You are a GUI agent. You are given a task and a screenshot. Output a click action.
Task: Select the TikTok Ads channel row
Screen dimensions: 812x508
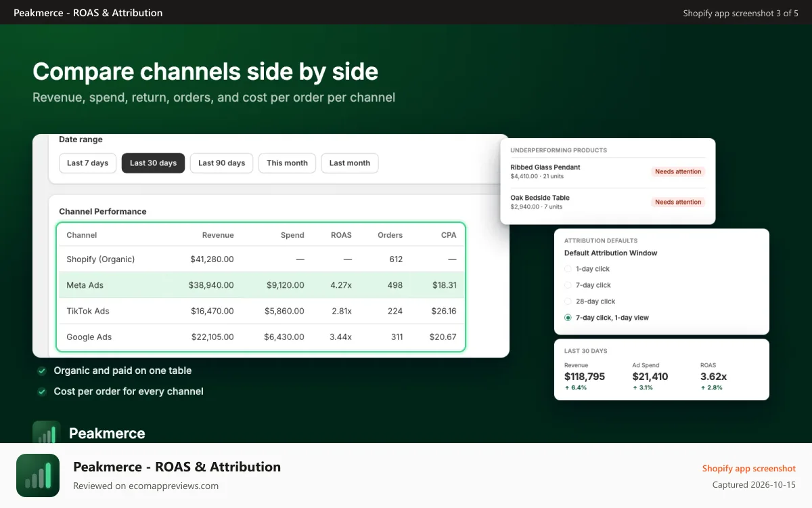[x=261, y=311]
